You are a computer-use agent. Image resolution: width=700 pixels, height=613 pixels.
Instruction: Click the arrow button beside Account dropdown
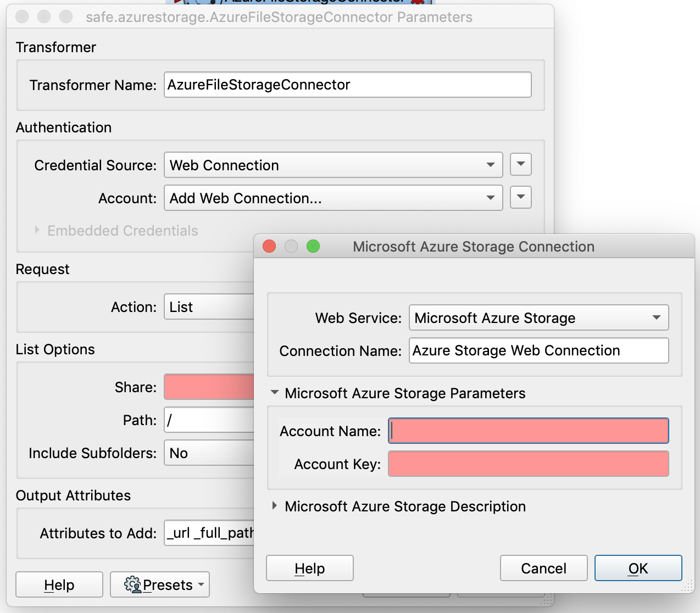(x=520, y=197)
